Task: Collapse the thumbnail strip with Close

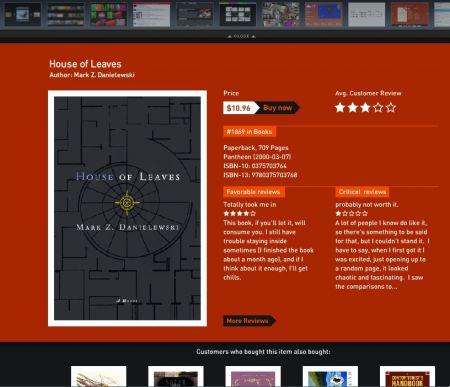Action: (x=242, y=36)
